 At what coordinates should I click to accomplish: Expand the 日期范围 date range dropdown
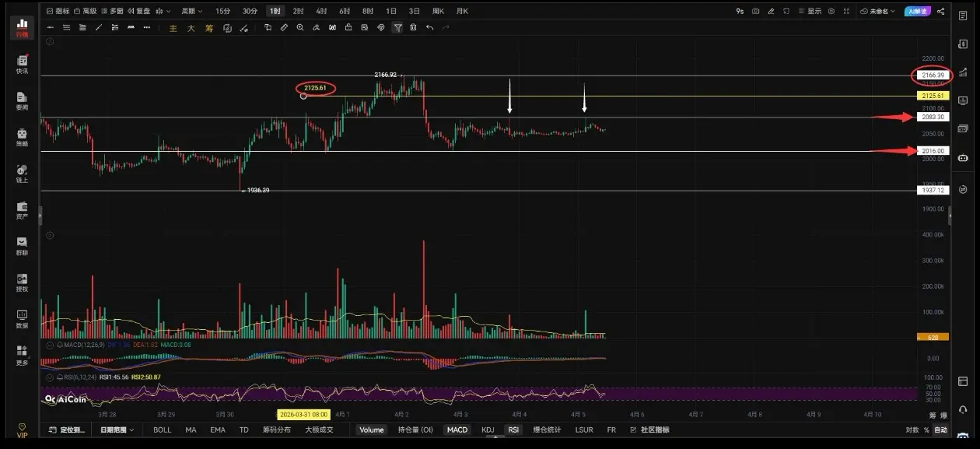tap(117, 430)
